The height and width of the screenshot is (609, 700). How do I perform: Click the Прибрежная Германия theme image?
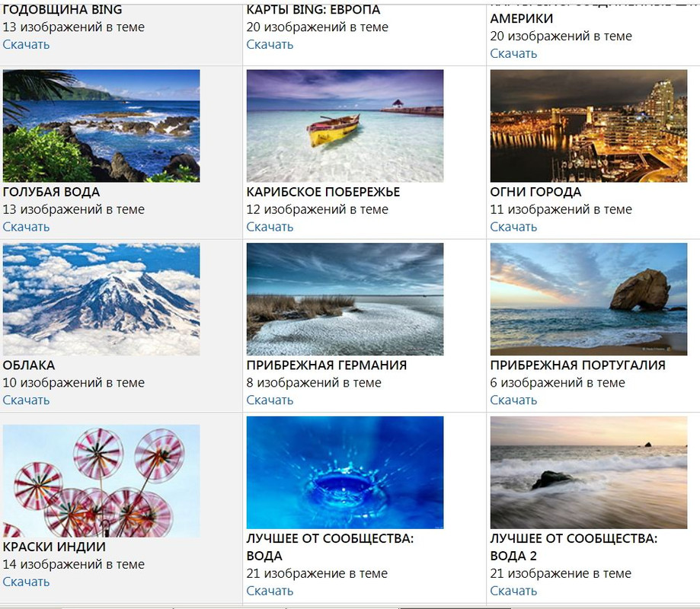(x=345, y=299)
